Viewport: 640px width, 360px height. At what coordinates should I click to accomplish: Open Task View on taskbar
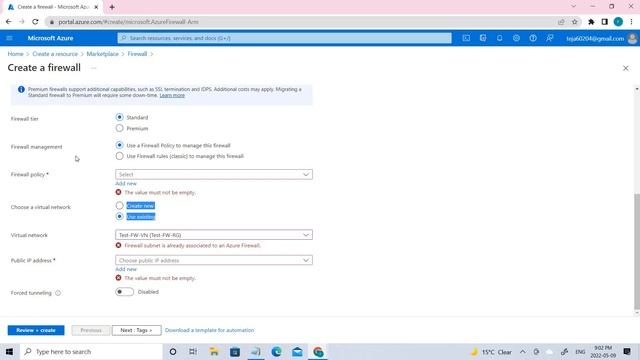[193, 351]
